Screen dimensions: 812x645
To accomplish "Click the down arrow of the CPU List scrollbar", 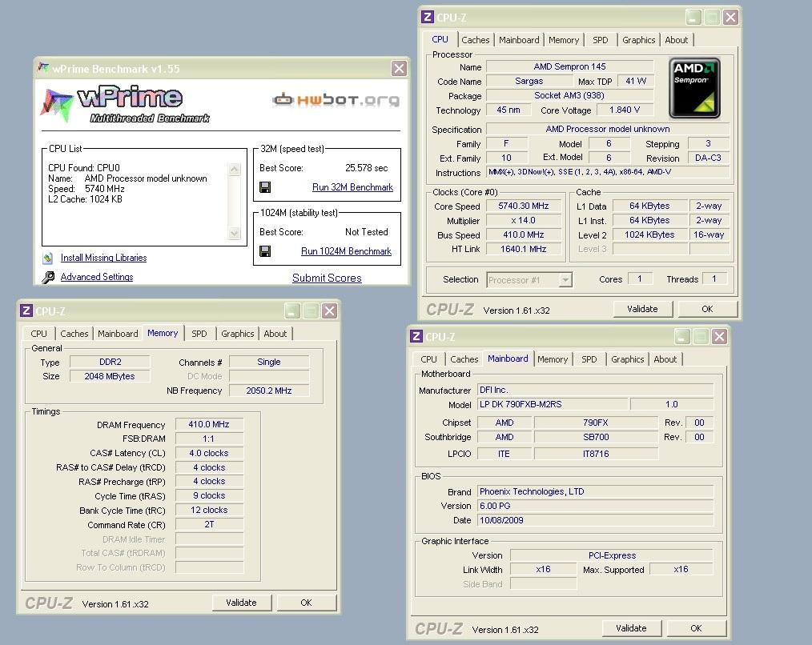I will point(235,234).
